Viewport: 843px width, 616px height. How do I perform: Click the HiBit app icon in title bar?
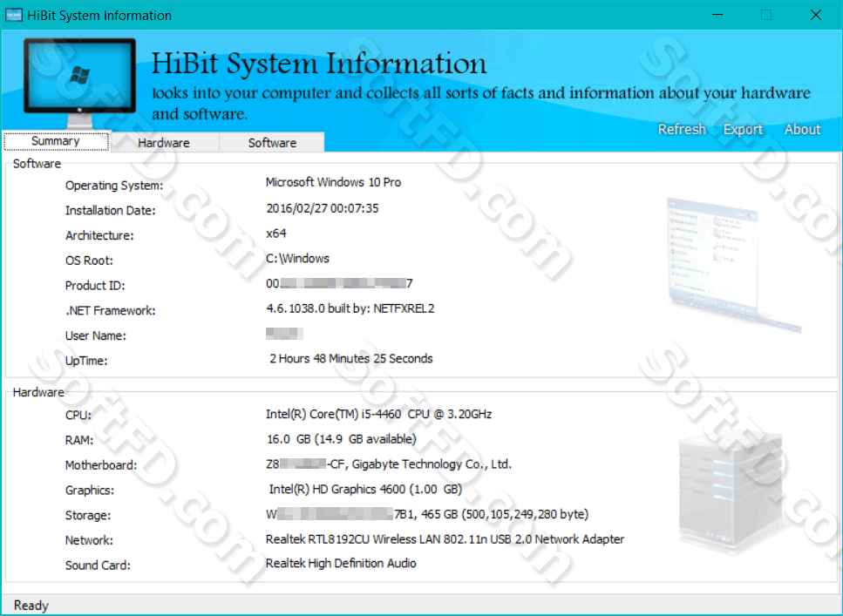[13, 15]
